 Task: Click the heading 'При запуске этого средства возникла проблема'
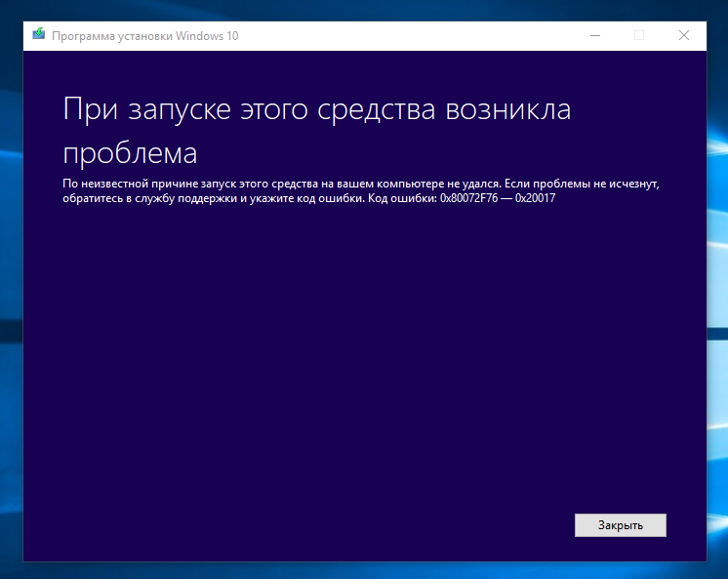316,131
